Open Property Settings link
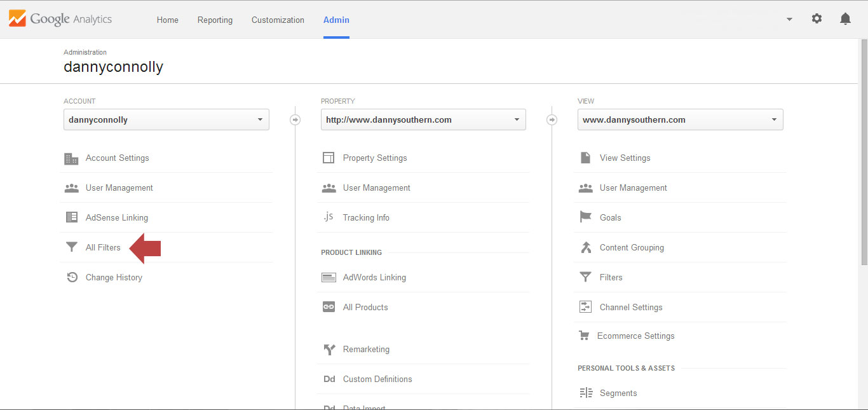Viewport: 868px width, 410px height. (375, 158)
